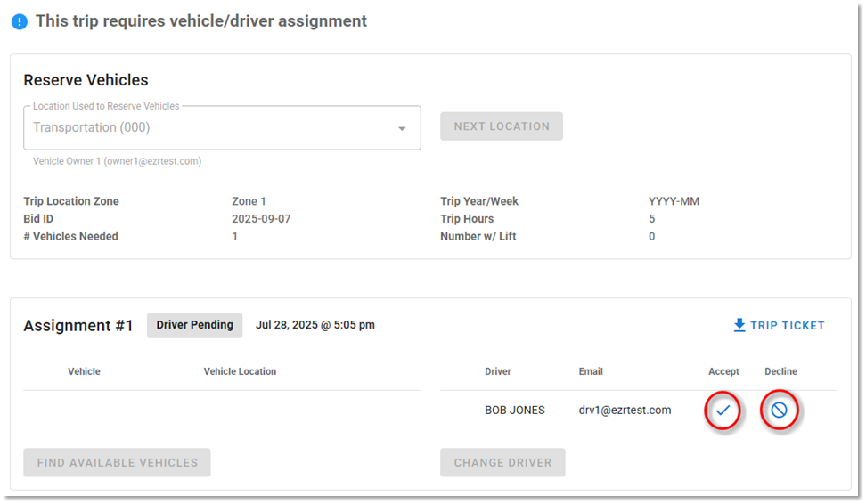Click the Bid ID value 2025-09-07

pyautogui.click(x=261, y=218)
